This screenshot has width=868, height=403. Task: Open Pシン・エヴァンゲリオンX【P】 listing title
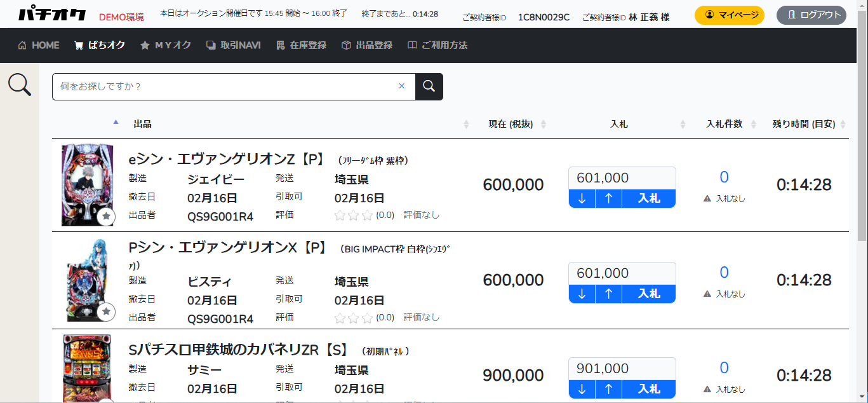click(x=227, y=247)
